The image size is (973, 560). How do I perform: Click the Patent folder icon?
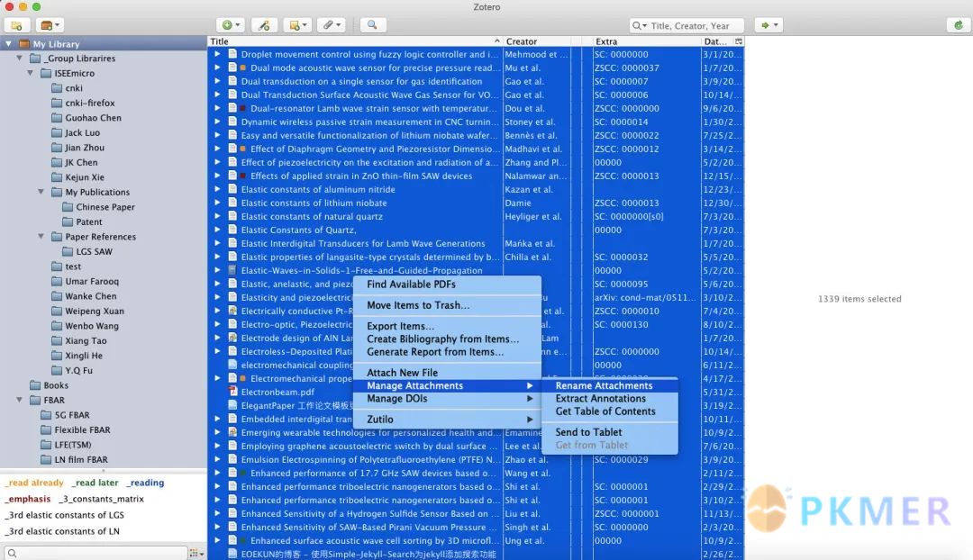tap(68, 222)
